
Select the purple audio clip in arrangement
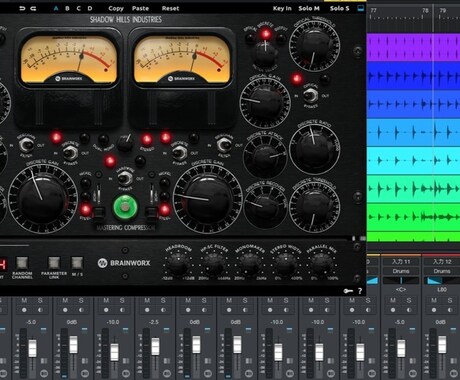pyautogui.click(x=413, y=47)
